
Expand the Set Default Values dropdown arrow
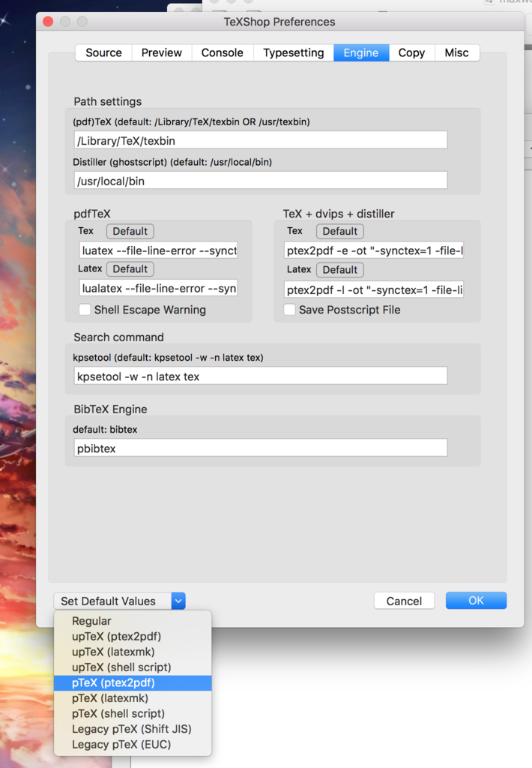pyautogui.click(x=178, y=601)
